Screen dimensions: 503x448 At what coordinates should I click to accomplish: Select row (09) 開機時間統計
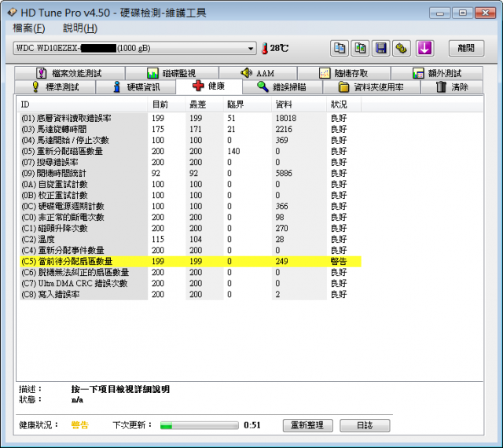tap(190, 173)
